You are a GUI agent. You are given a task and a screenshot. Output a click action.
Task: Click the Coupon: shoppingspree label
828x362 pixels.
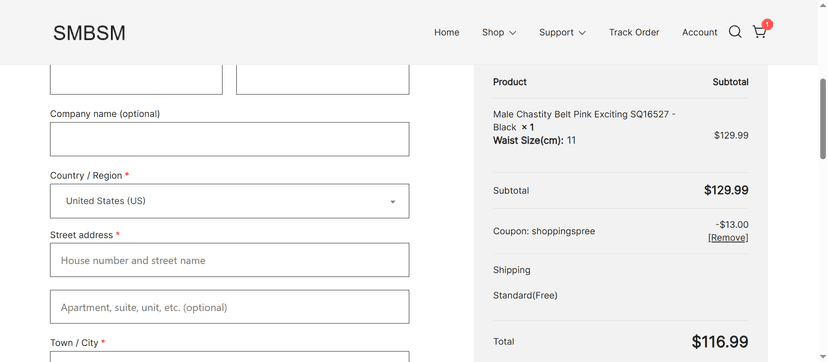tap(544, 231)
